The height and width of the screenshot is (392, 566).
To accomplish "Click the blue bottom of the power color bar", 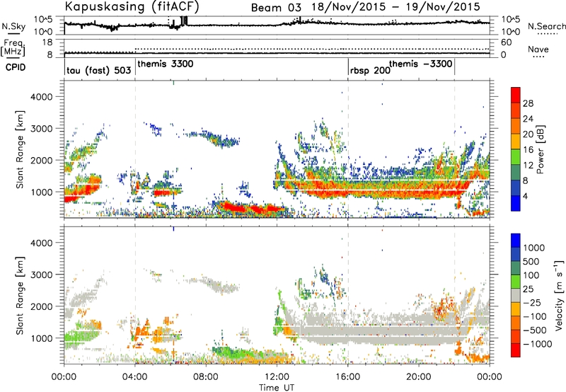I will pyautogui.click(x=516, y=204).
